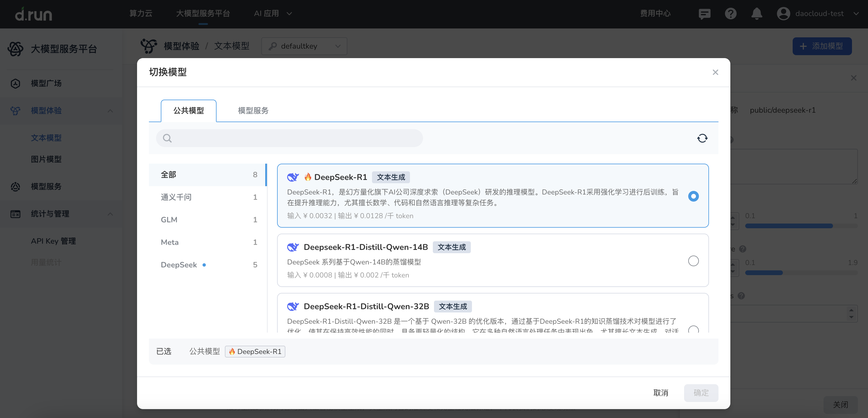Adjust the upper slider ranging 0.1 to 1
The height and width of the screenshot is (418, 868).
click(801, 226)
